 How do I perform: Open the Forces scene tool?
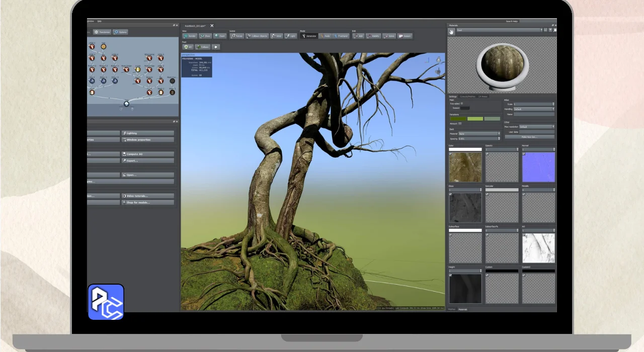pyautogui.click(x=237, y=36)
